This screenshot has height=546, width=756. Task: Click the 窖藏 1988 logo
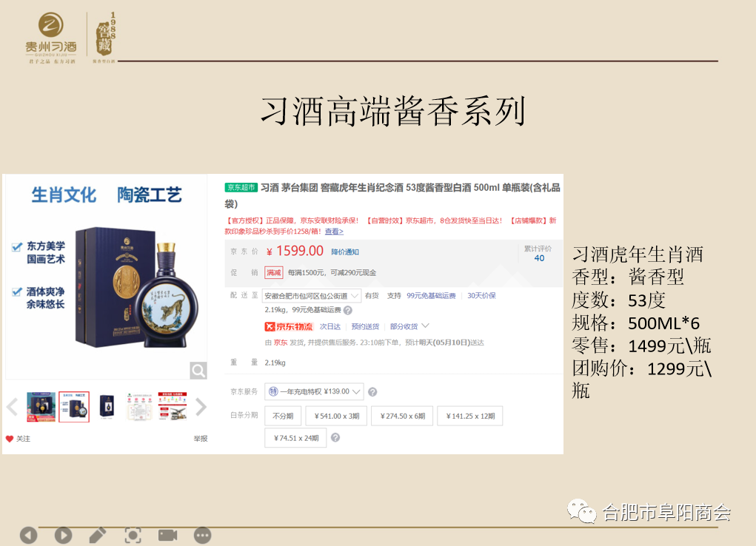click(104, 38)
